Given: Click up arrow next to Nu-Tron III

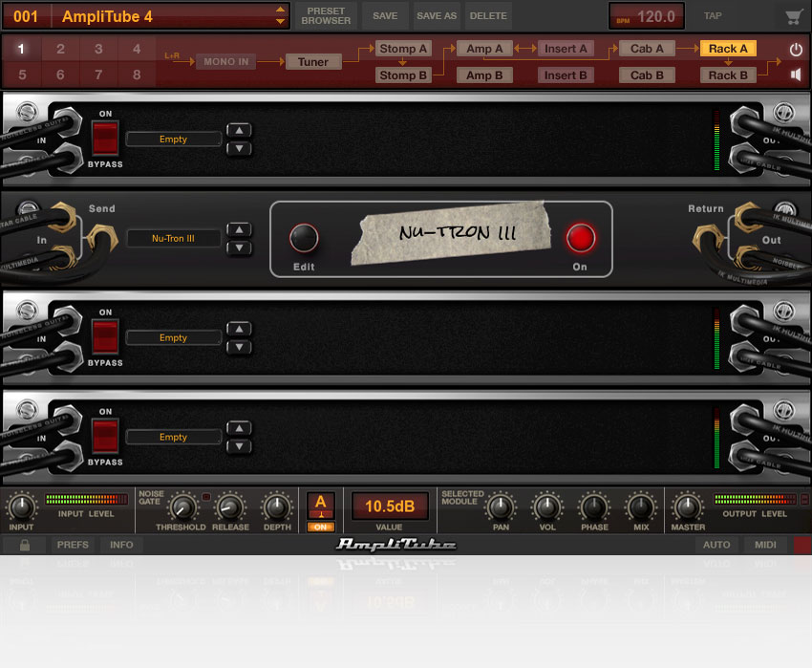Looking at the screenshot, I should click(x=239, y=229).
